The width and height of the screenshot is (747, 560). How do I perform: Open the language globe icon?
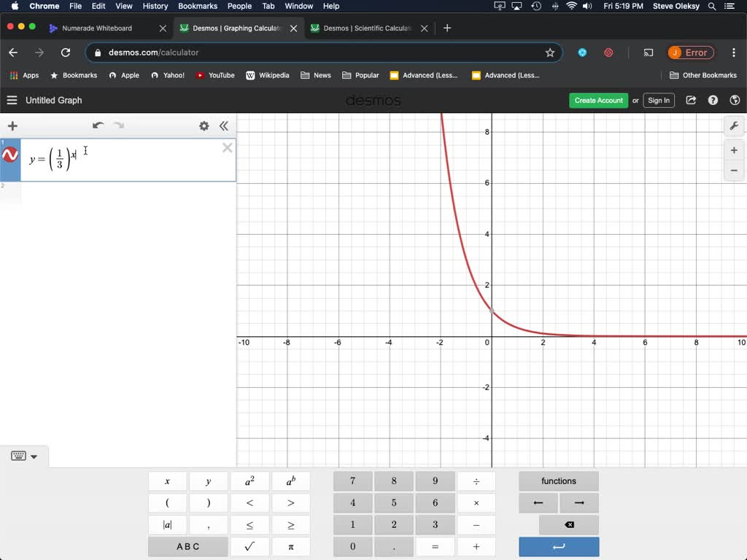click(x=735, y=101)
